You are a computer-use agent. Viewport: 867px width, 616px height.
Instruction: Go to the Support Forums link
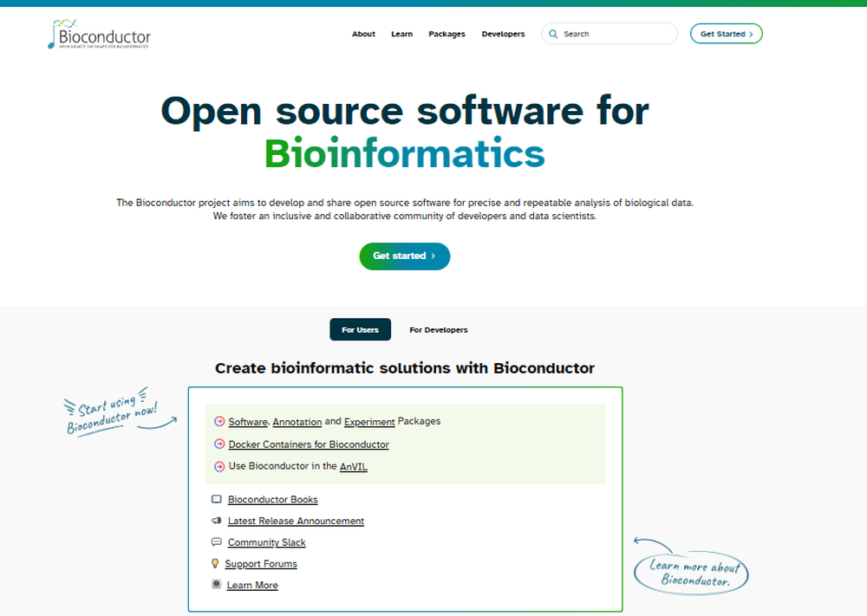(261, 563)
